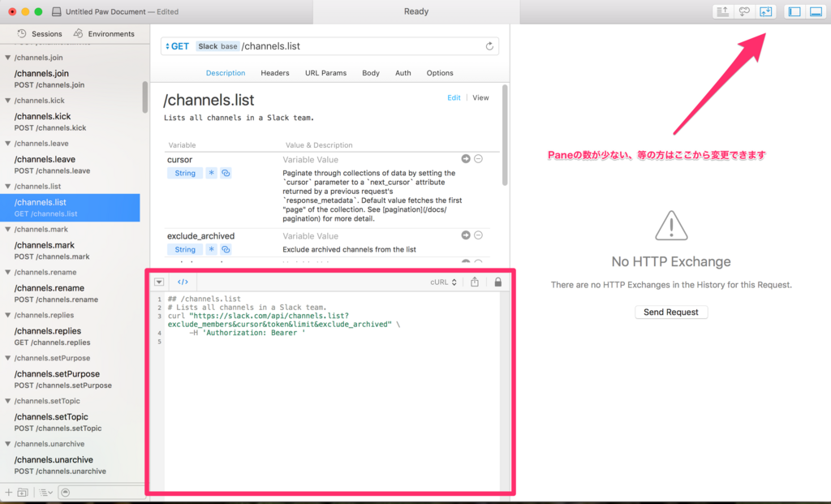
Task: Open the GET method selector
Action: [177, 46]
